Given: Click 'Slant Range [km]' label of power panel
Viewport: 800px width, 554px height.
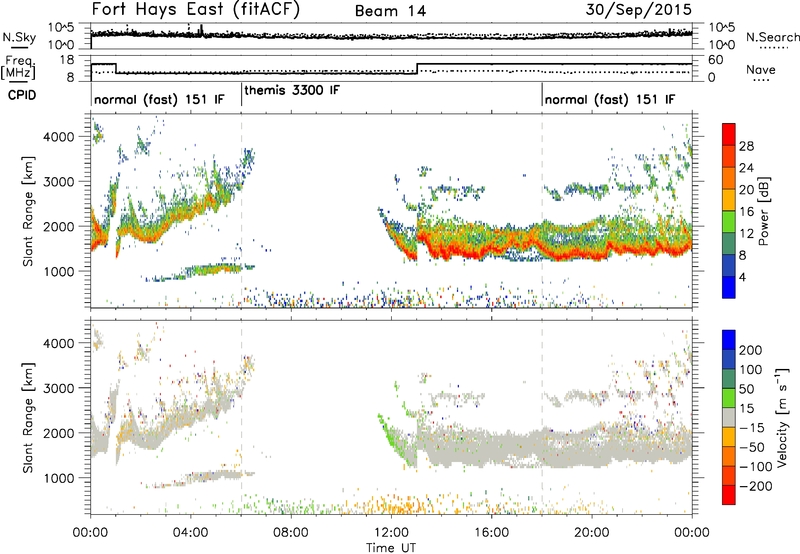Looking at the screenshot, I should pyautogui.click(x=28, y=211).
